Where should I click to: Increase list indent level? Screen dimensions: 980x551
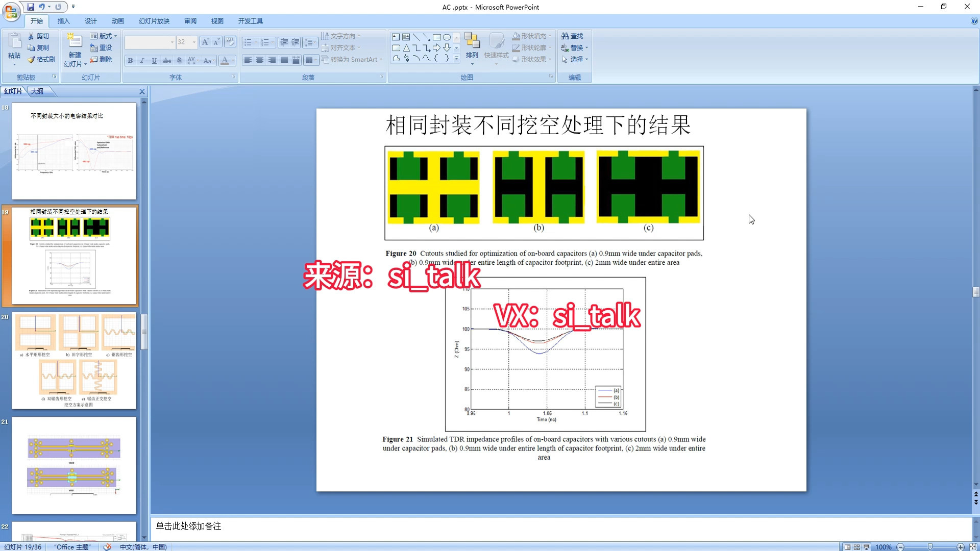pos(296,42)
